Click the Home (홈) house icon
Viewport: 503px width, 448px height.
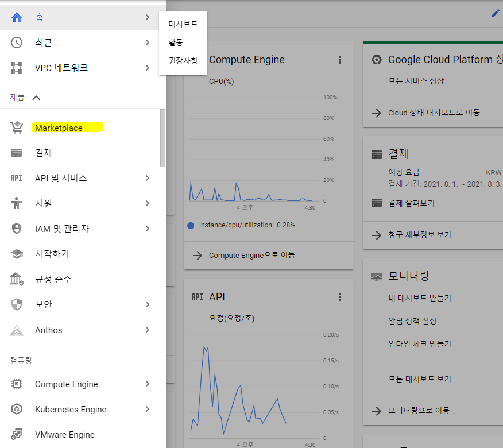click(x=17, y=17)
